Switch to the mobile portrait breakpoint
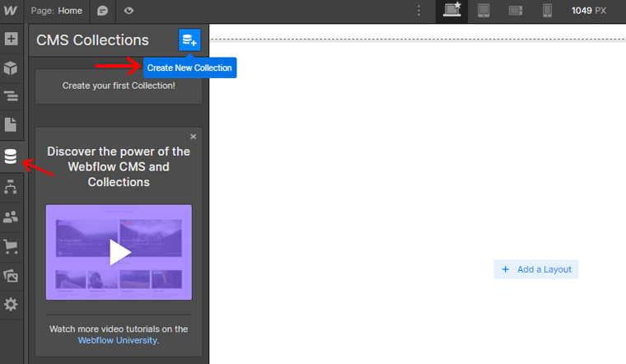This screenshot has height=364, width=626. click(x=547, y=11)
